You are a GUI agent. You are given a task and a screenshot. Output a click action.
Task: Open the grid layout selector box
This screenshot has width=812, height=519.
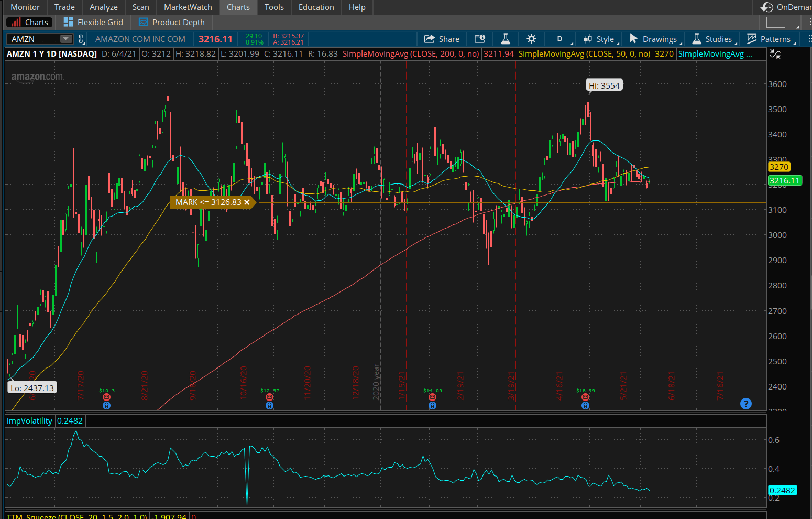776,22
